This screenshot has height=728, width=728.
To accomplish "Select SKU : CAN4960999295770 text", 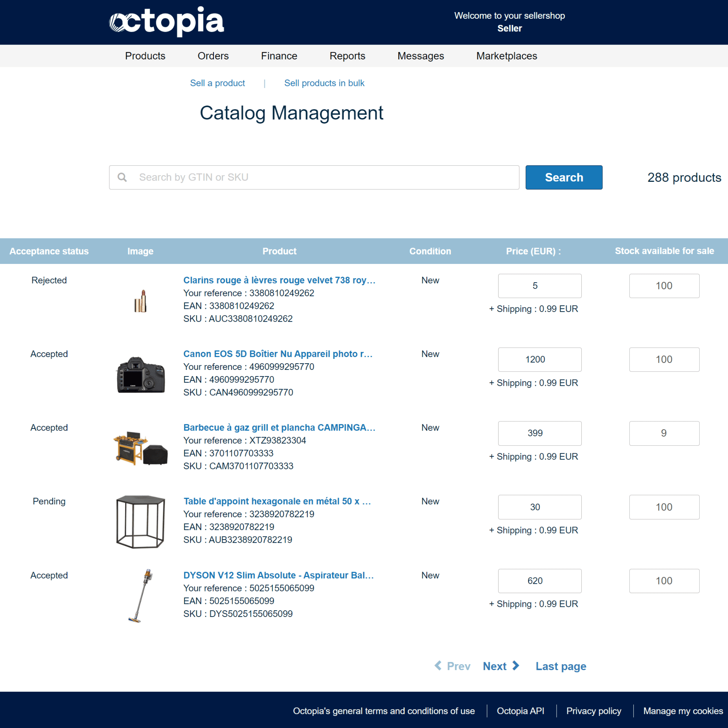I will coord(238,392).
